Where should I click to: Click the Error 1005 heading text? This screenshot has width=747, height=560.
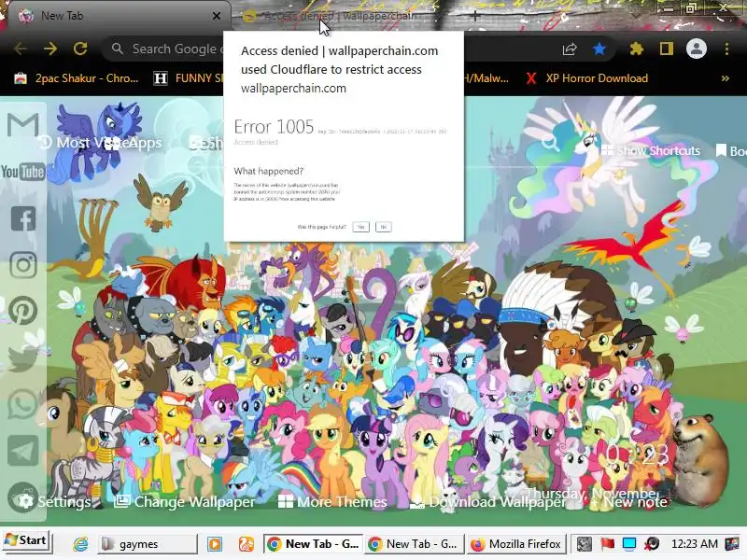click(x=274, y=127)
